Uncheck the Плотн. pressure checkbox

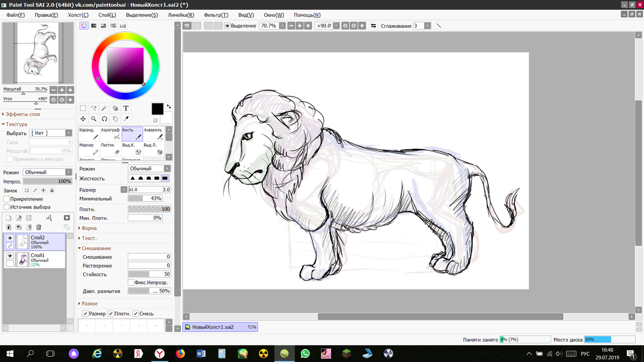click(111, 314)
